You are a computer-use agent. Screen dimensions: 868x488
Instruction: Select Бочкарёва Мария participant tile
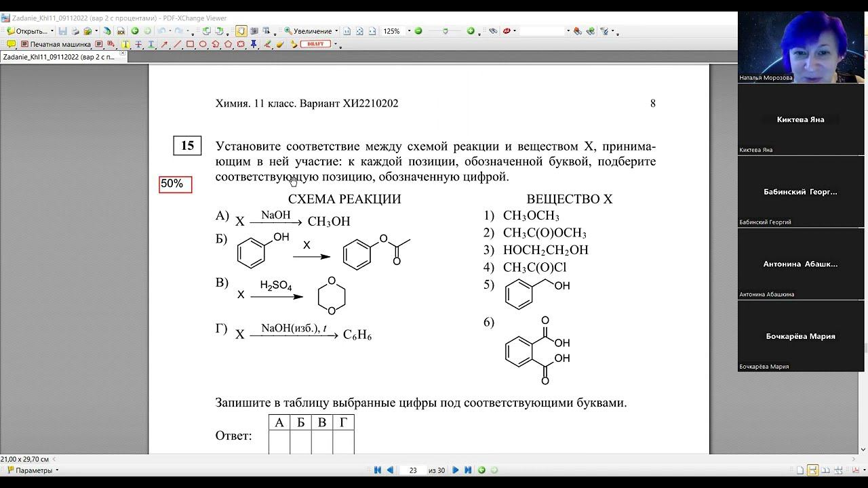[x=801, y=337]
